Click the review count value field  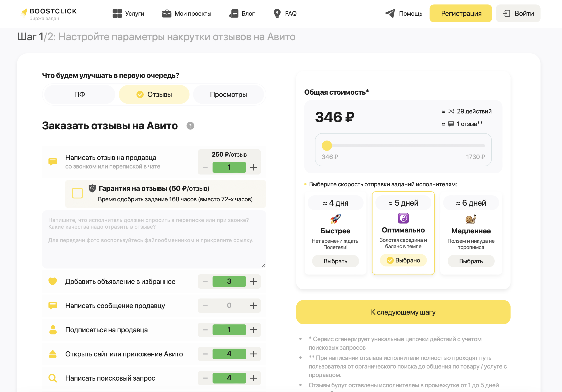229,168
